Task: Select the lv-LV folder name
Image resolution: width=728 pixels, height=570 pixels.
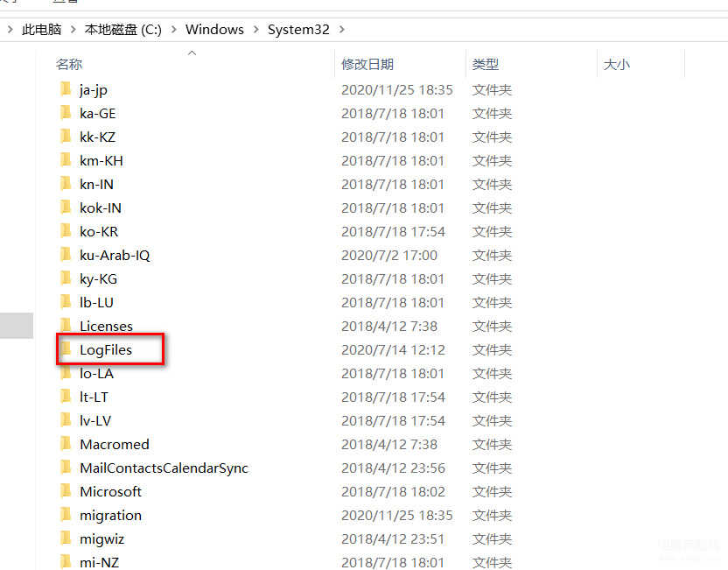Action: [x=95, y=421]
